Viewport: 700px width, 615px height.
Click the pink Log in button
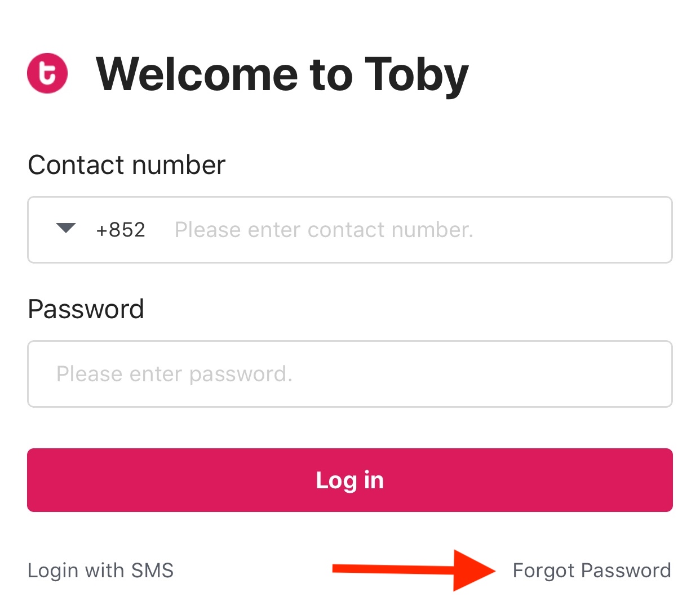click(x=350, y=480)
